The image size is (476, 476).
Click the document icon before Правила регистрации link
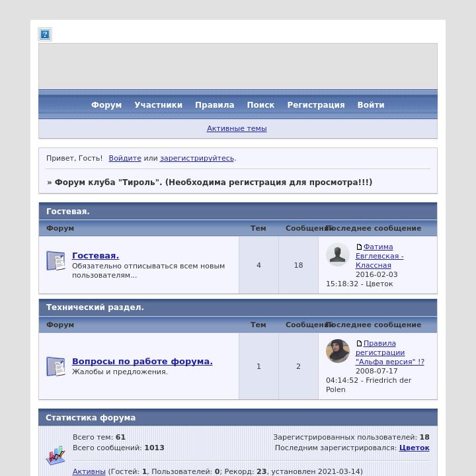point(359,343)
